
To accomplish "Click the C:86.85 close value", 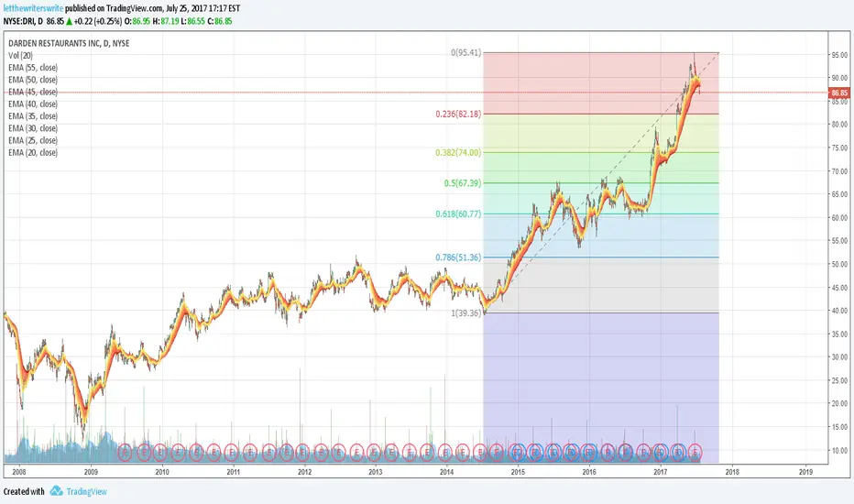I will click(220, 21).
